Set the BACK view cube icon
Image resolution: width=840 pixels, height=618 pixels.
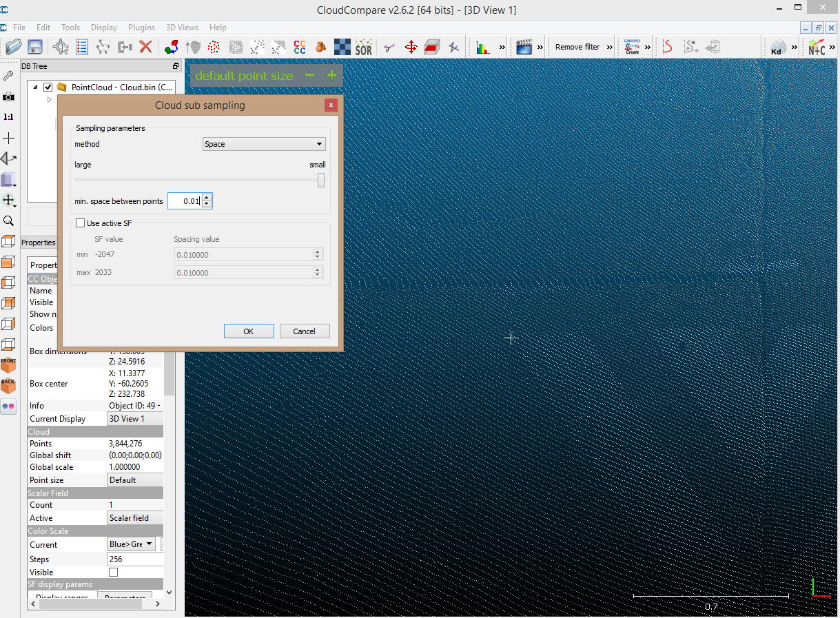pos(8,386)
